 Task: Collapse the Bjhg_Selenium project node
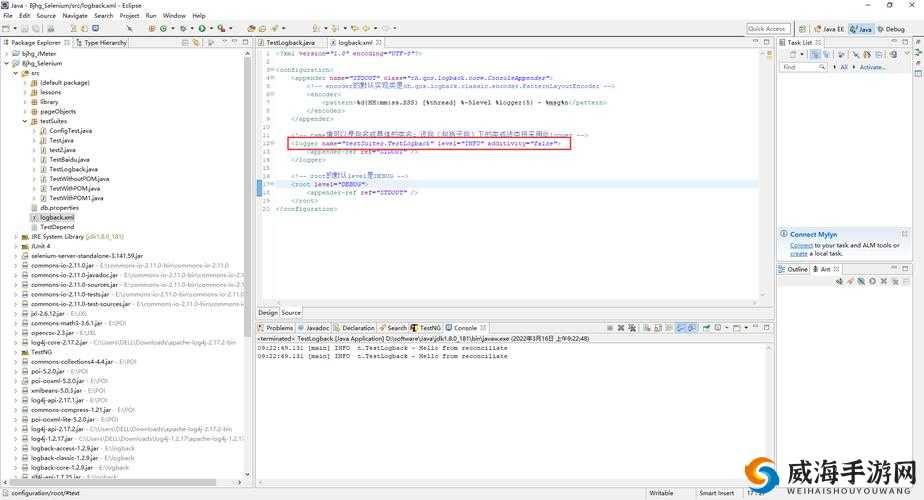point(6,63)
